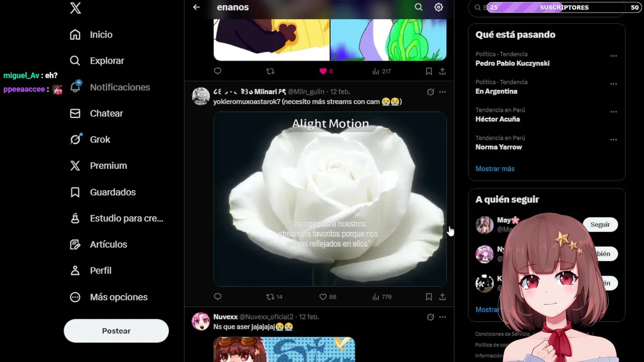Open the Pedro Pablo Kuczynski trend

pyautogui.click(x=512, y=63)
